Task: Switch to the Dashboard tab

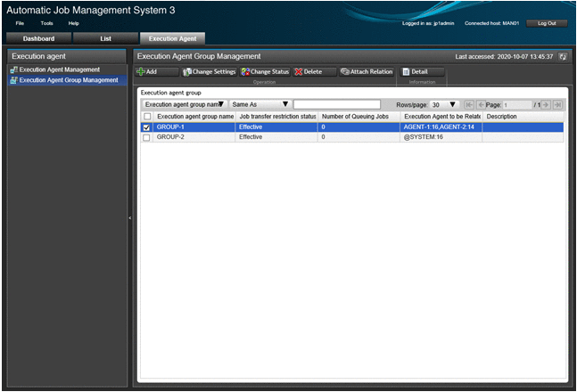Action: 38,38
